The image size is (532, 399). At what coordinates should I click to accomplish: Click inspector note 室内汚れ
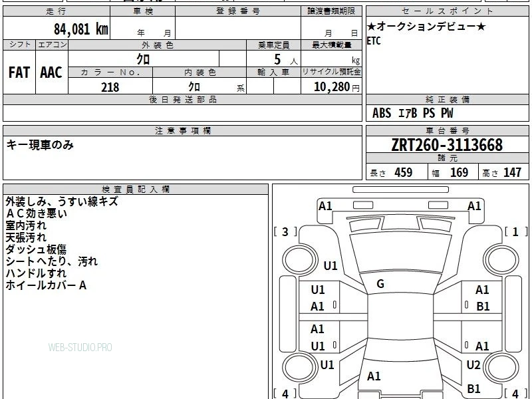[26, 225]
